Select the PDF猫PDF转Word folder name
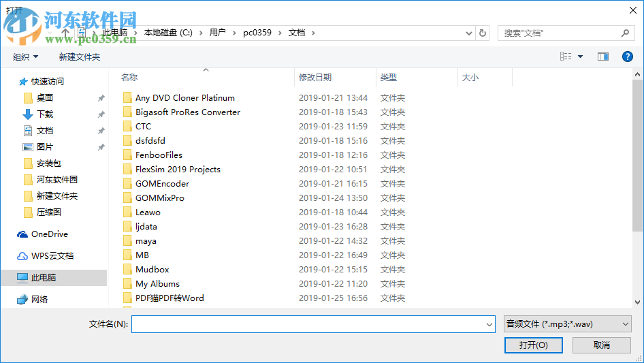This screenshot has height=363, width=644. click(170, 298)
